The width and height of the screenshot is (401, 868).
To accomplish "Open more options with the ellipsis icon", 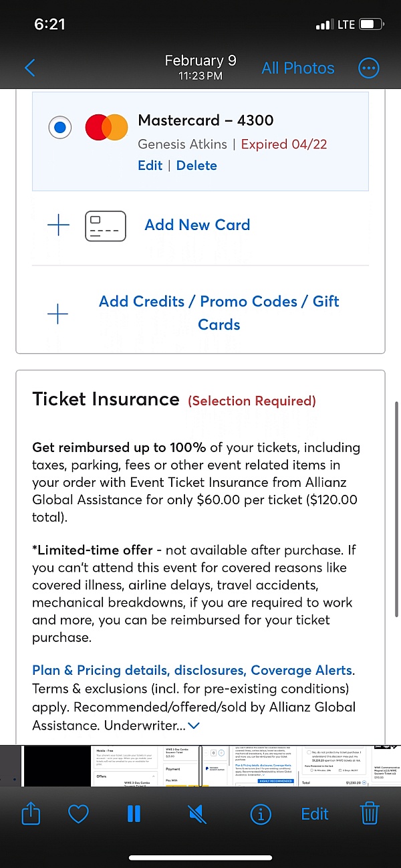I will click(368, 68).
